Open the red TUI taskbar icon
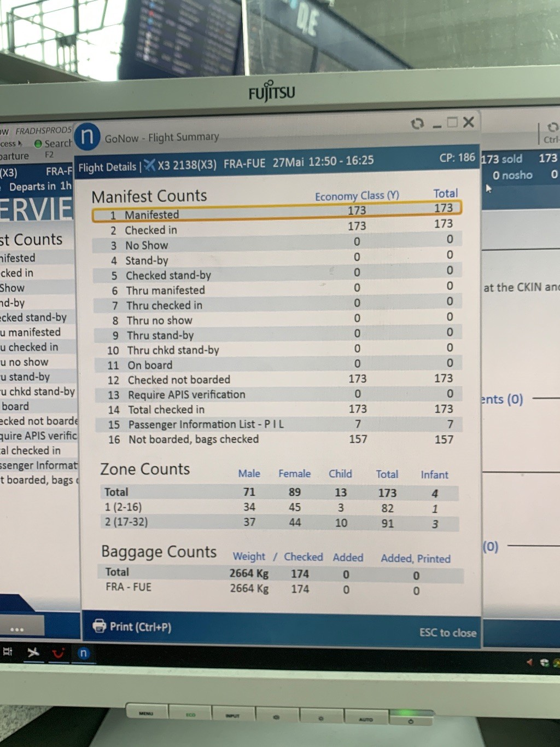 point(58,652)
